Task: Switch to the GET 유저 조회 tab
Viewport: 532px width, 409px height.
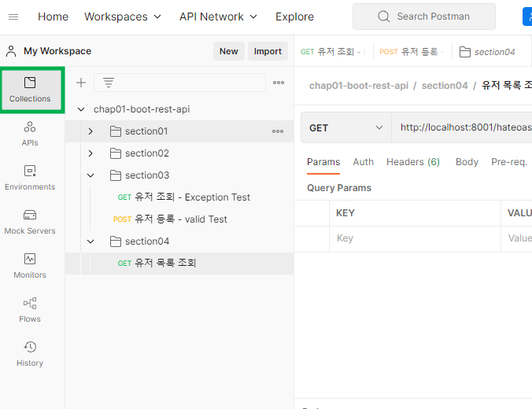Action: pyautogui.click(x=333, y=52)
